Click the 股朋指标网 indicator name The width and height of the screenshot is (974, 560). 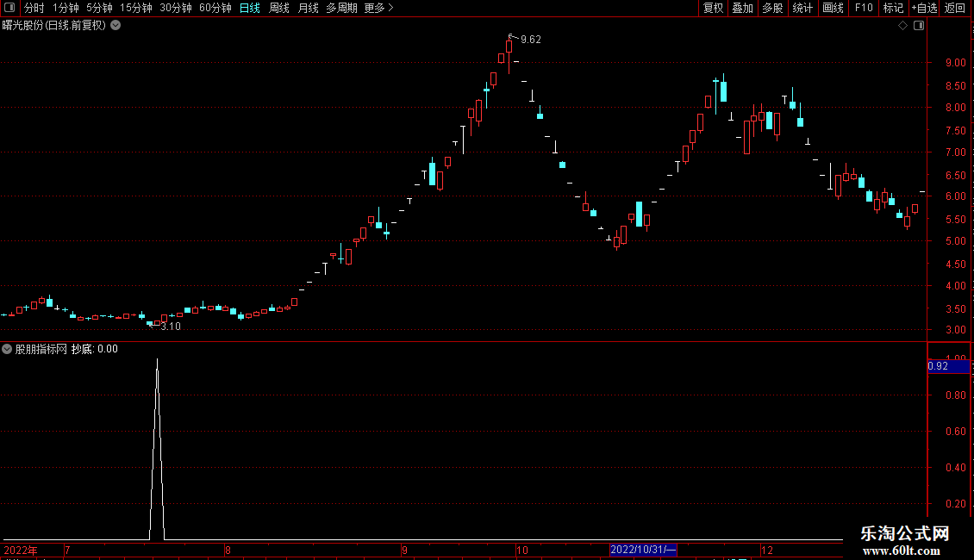(41, 349)
